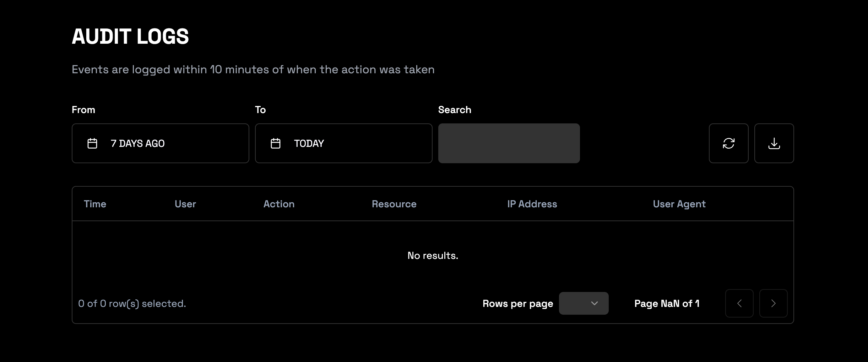Click the next page arrow
The width and height of the screenshot is (868, 362).
pyautogui.click(x=773, y=303)
